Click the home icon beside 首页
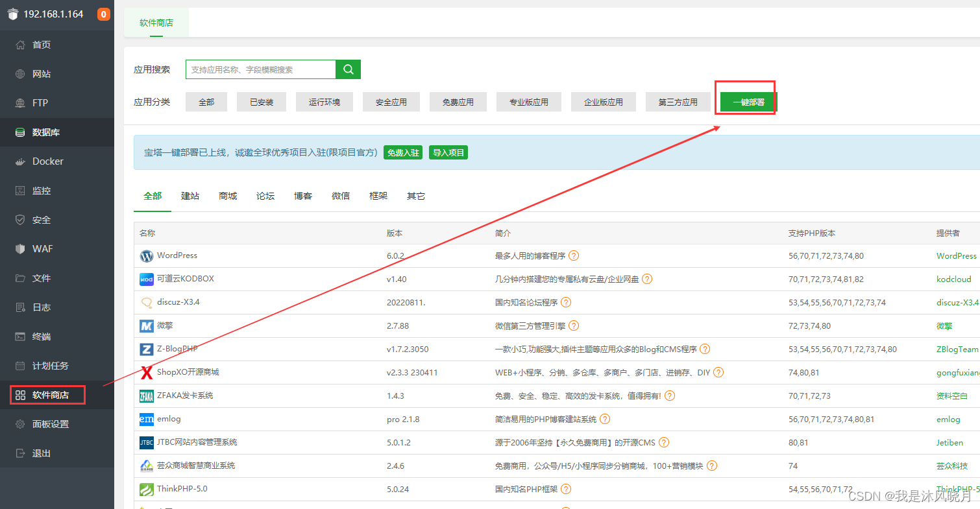The width and height of the screenshot is (980, 509). tap(20, 45)
